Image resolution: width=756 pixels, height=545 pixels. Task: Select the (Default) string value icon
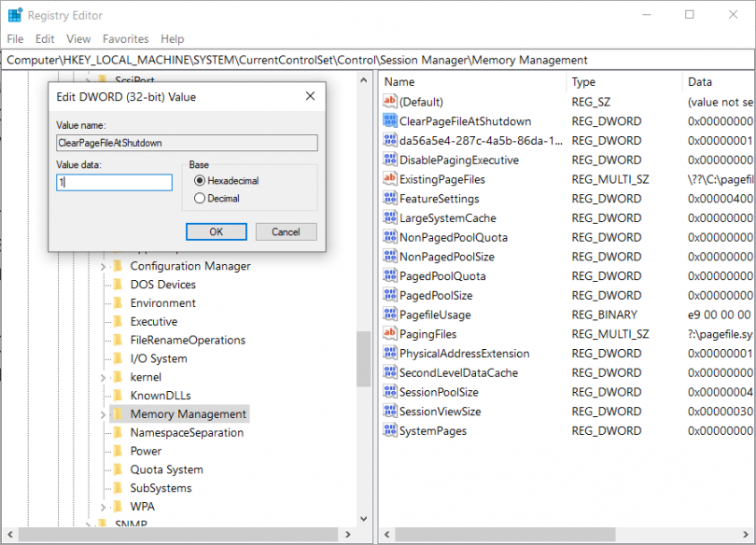click(x=390, y=101)
